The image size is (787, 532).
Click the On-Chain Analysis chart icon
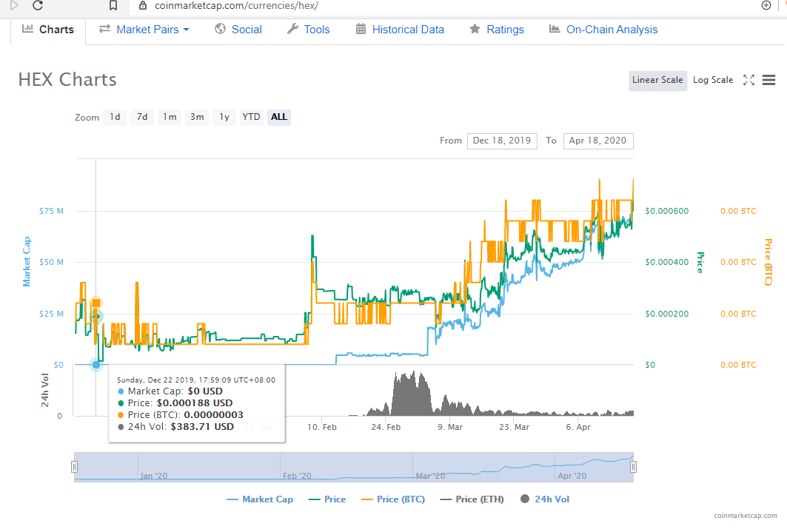click(x=553, y=30)
